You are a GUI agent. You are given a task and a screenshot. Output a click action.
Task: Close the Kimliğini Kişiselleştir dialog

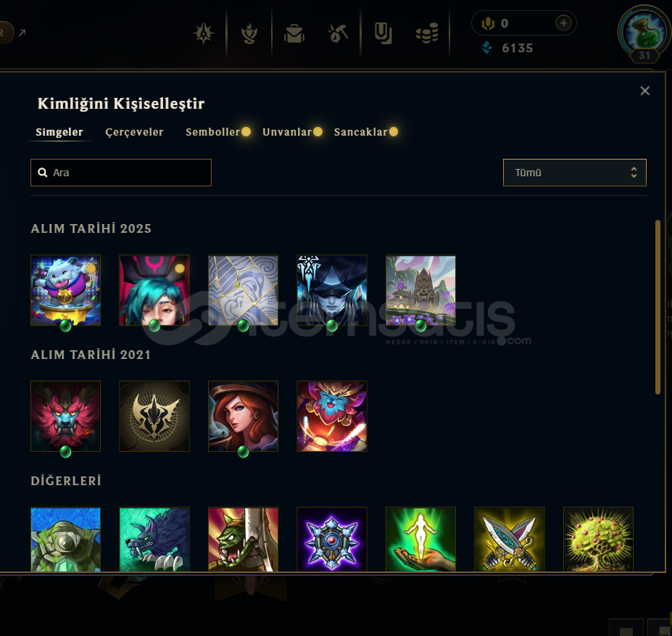tap(644, 91)
